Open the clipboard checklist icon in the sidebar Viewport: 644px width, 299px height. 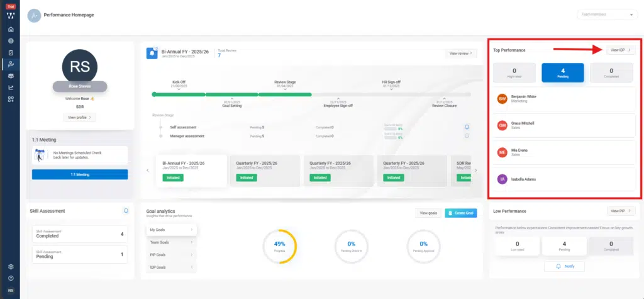pos(11,53)
